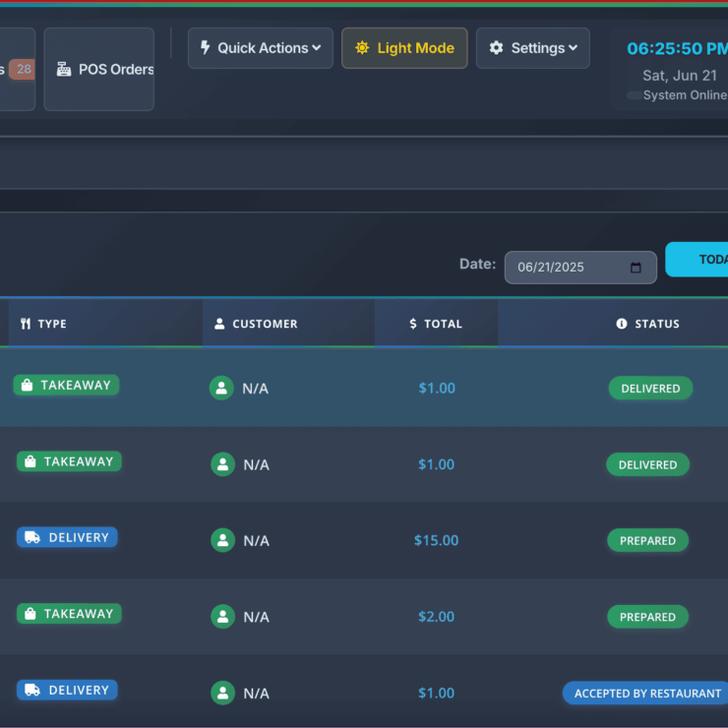728x728 pixels.
Task: Click the $2.00 total amount
Action: 436,617
